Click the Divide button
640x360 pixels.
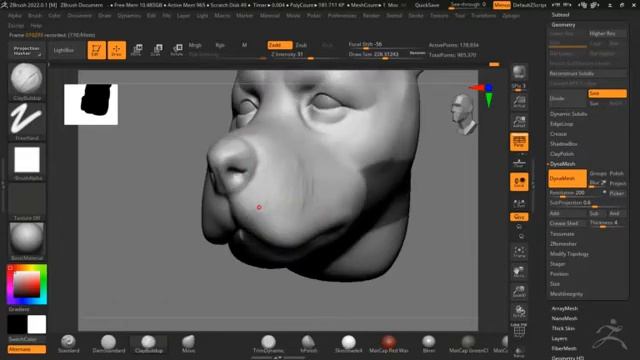[x=567, y=98]
